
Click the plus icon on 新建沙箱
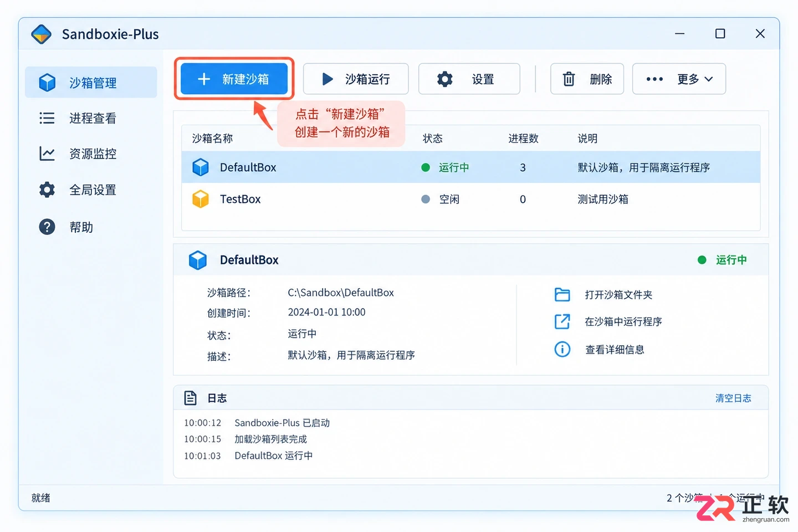204,79
